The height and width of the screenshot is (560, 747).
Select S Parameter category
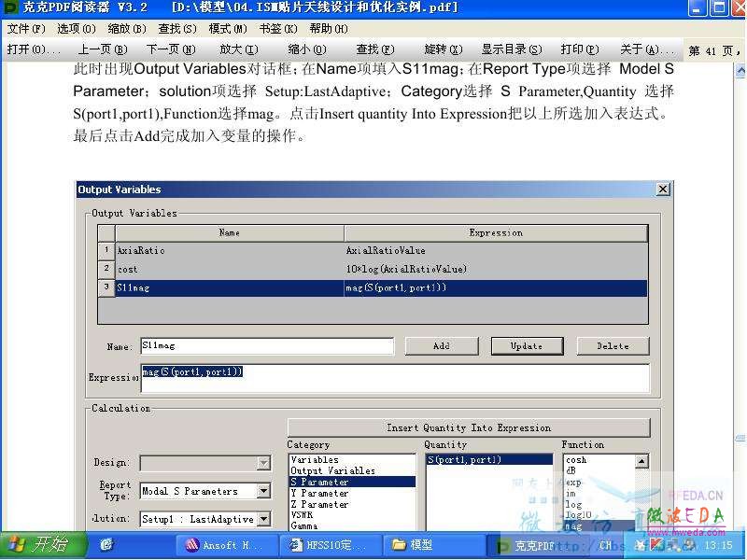point(353,482)
